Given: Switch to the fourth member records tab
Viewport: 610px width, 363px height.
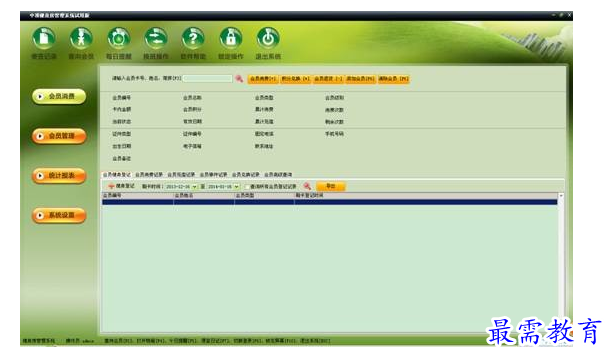Looking at the screenshot, I should click(213, 175).
